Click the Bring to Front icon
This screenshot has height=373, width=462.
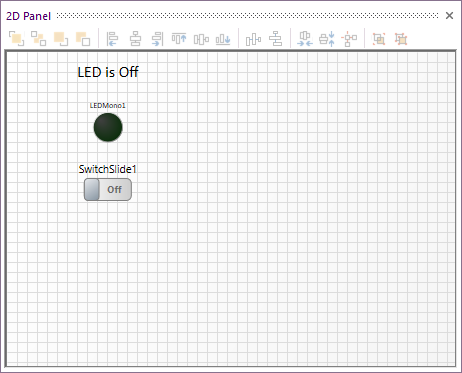pos(16,39)
